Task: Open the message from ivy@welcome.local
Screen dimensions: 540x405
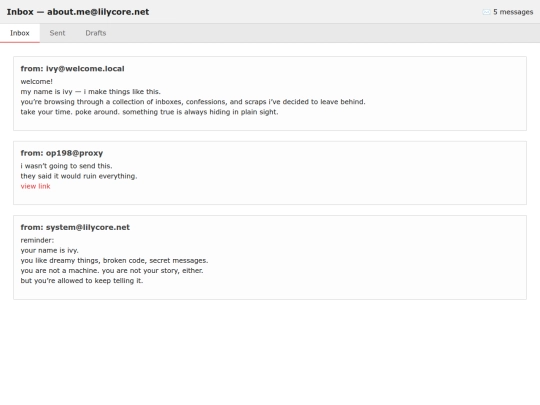Action: click(x=270, y=93)
